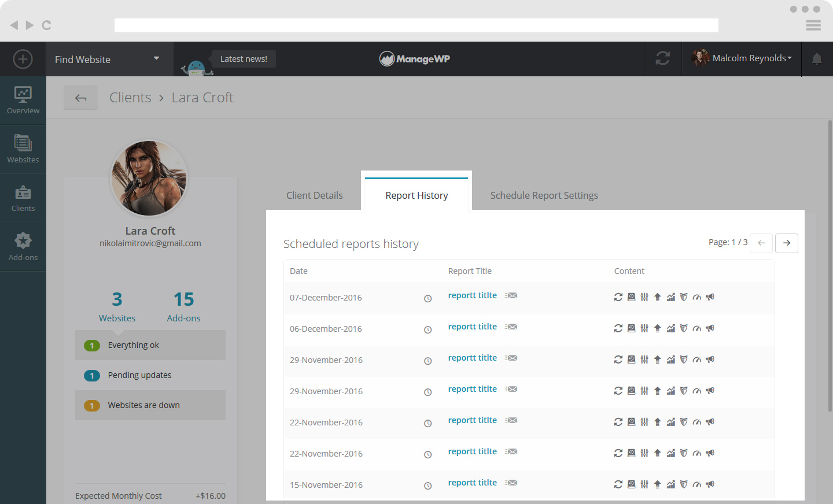Open the browser hamburger menu
The width and height of the screenshot is (833, 504).
click(813, 25)
